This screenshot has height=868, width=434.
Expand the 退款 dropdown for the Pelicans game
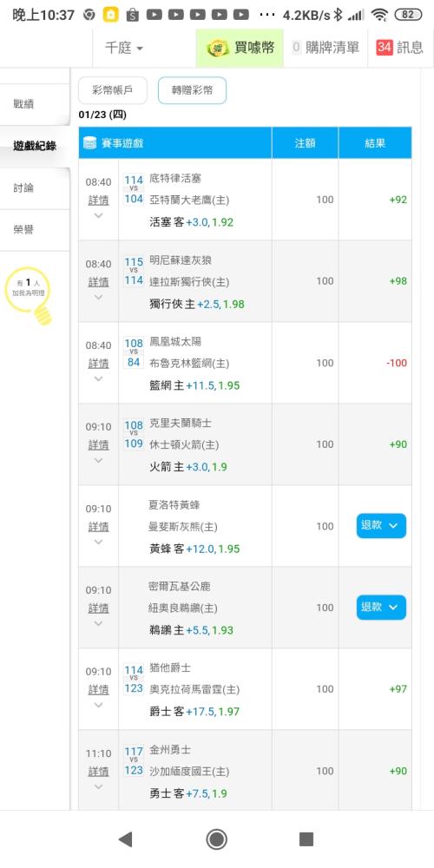(x=381, y=608)
